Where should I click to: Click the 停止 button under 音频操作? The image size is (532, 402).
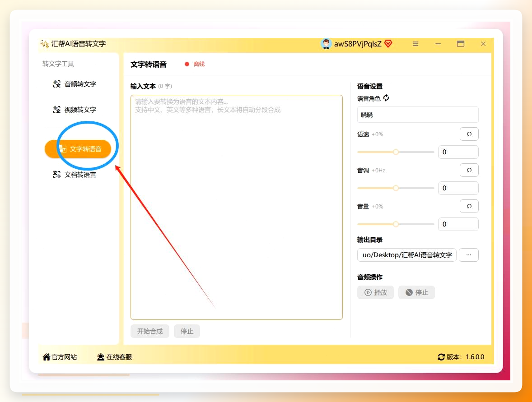tap(416, 292)
